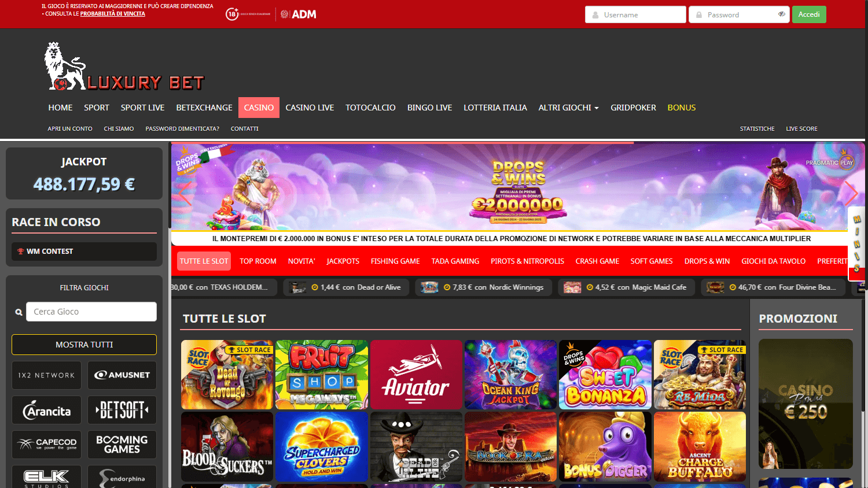Open the WM CONTEST race entry

pos(83,251)
